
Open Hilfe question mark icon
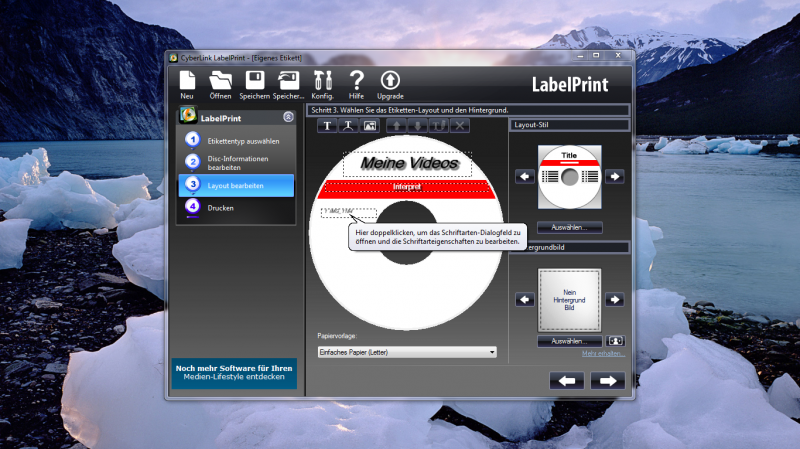(356, 85)
